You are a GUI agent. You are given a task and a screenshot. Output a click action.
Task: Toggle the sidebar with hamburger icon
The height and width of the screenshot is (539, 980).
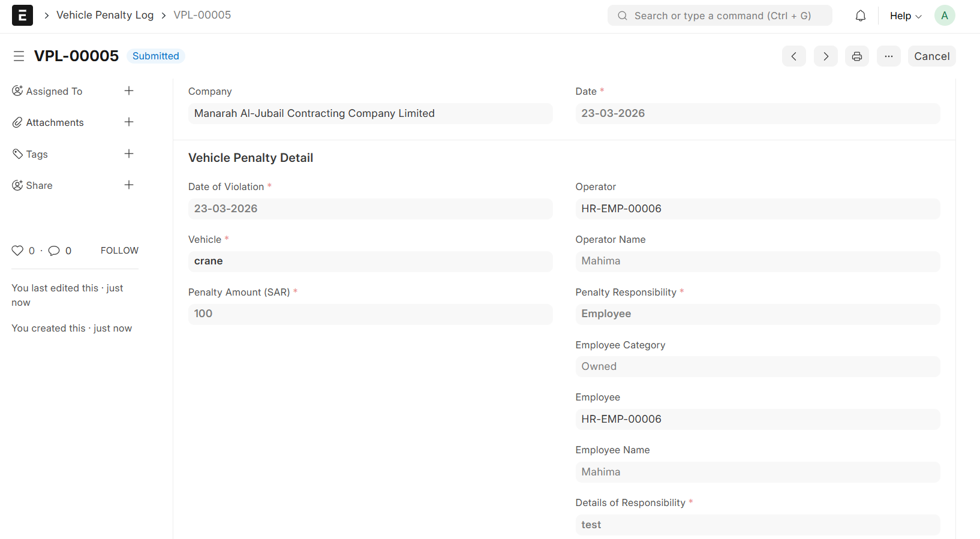pyautogui.click(x=19, y=56)
